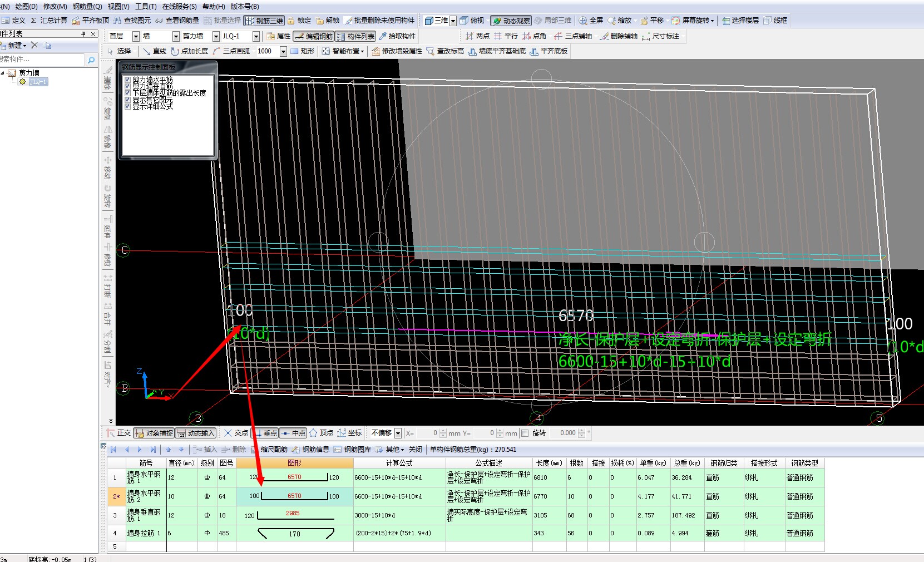Open the 视图(V) menu
Screen dimensions: 924x562
[x=118, y=7]
